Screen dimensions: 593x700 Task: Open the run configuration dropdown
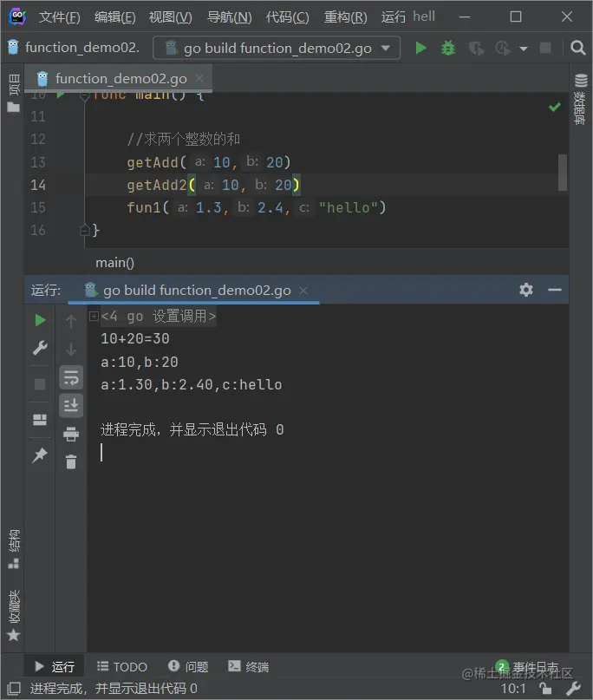[277, 48]
